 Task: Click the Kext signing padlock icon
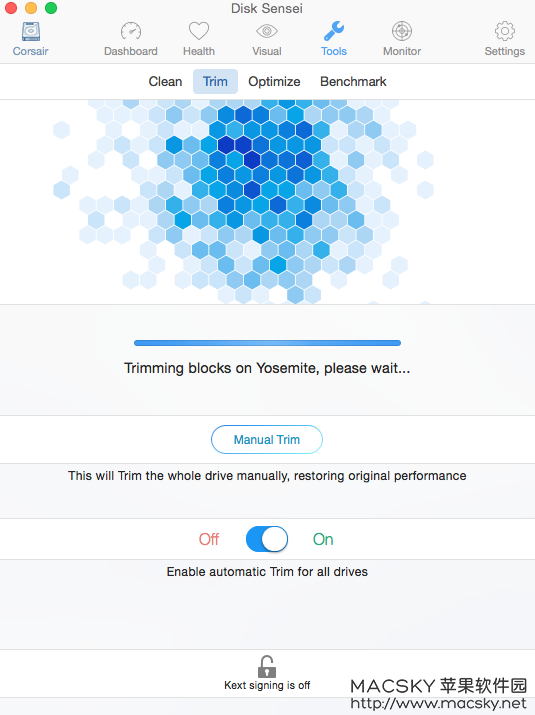pyautogui.click(x=267, y=667)
